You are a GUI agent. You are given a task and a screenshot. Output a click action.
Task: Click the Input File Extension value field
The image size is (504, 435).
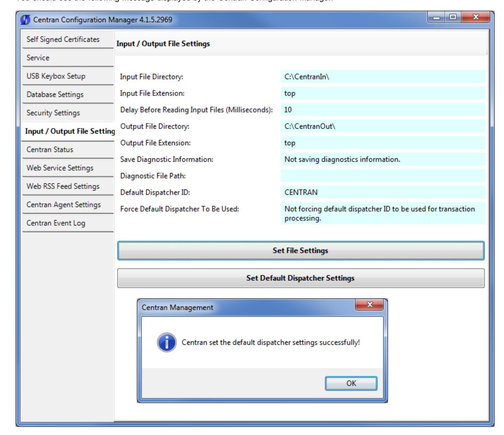pos(383,93)
